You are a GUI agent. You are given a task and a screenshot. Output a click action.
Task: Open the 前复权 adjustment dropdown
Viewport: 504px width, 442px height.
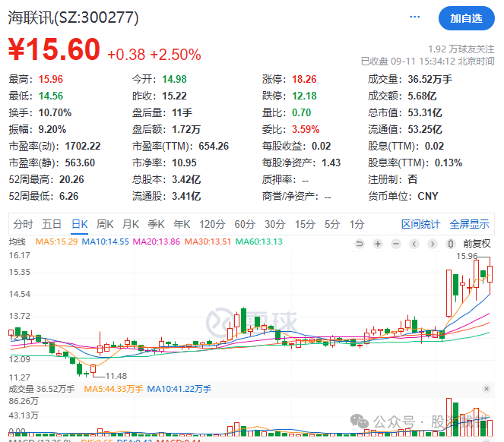point(477,244)
